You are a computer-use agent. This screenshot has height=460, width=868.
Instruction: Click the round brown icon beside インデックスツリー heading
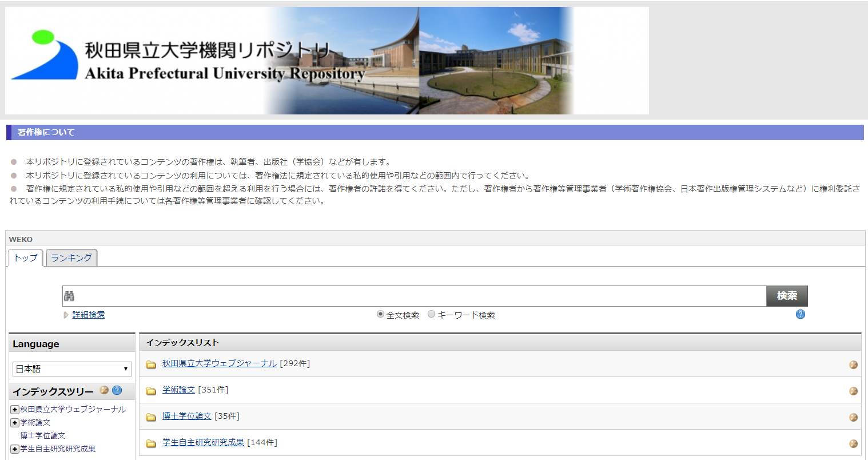[x=104, y=390]
